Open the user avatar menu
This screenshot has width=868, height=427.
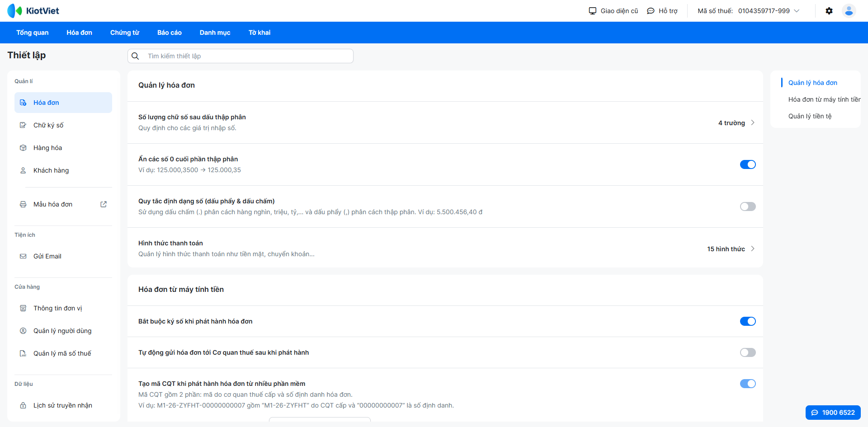coord(849,11)
